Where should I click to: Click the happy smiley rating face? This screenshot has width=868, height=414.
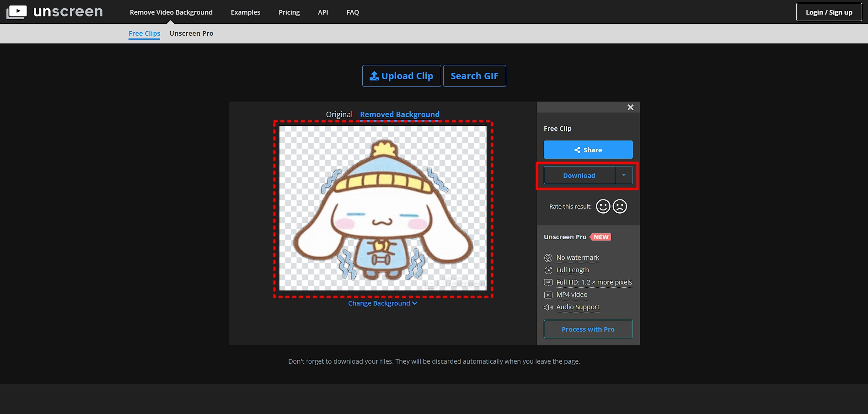(x=603, y=206)
